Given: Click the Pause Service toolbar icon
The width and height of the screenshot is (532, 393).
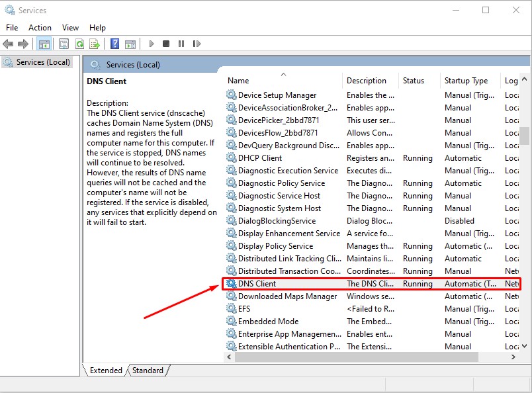Looking at the screenshot, I should click(x=181, y=44).
